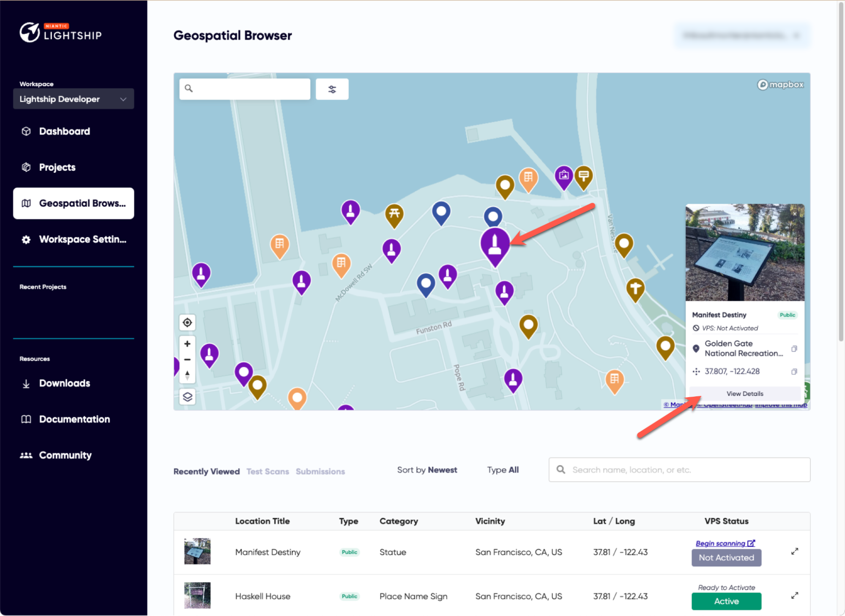The image size is (845, 616).
Task: Select the geolocate control on the map
Action: tap(187, 322)
